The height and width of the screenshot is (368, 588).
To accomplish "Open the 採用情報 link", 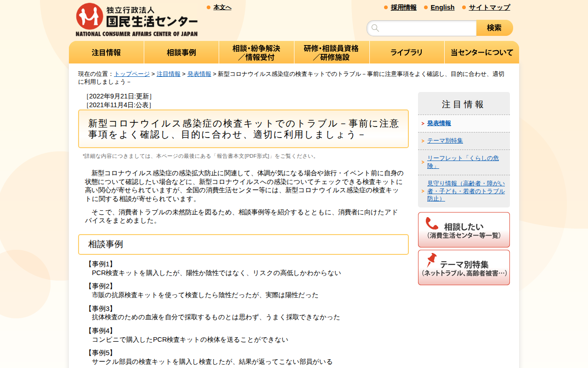I will click(x=404, y=7).
